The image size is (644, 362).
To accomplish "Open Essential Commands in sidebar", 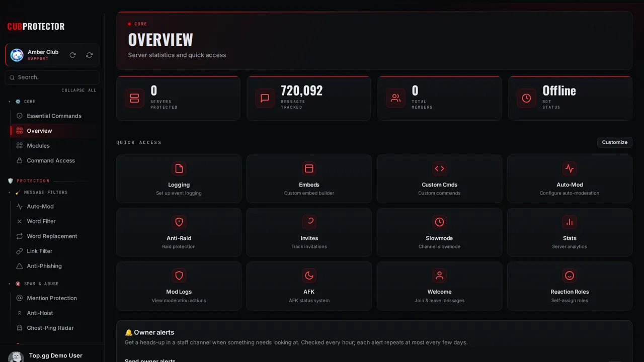I will [x=54, y=116].
